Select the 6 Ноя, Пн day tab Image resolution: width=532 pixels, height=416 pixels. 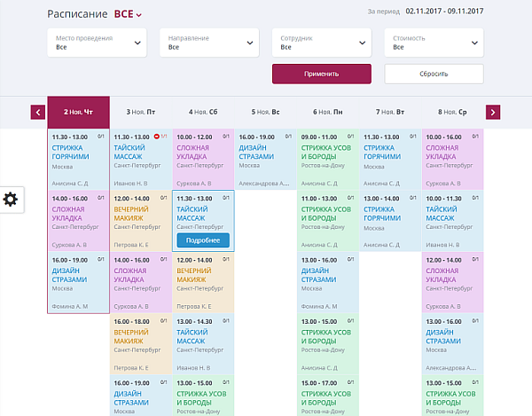(328, 113)
